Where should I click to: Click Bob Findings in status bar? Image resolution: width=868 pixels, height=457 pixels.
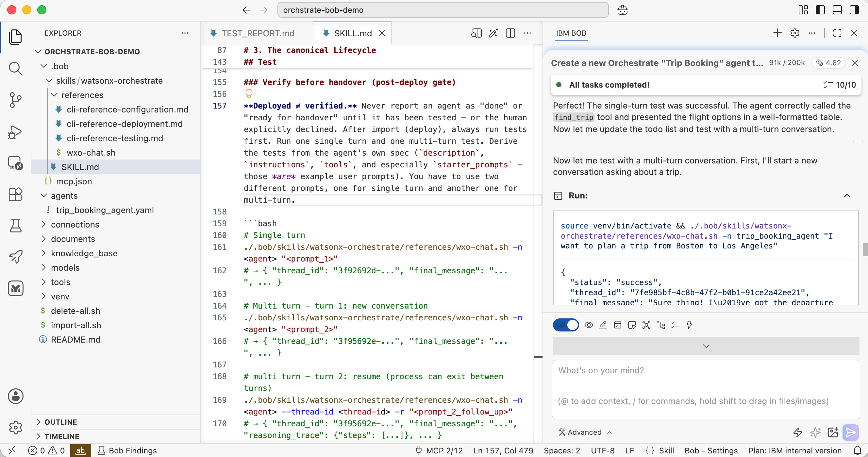[x=127, y=450]
